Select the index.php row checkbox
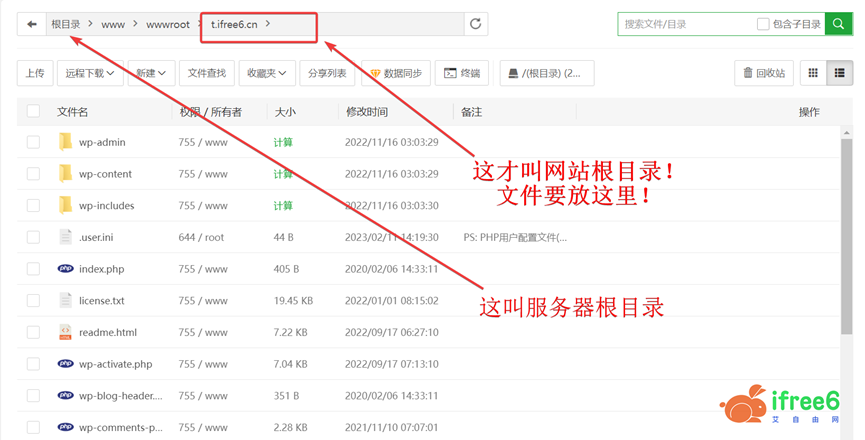This screenshot has width=865, height=440. point(34,268)
